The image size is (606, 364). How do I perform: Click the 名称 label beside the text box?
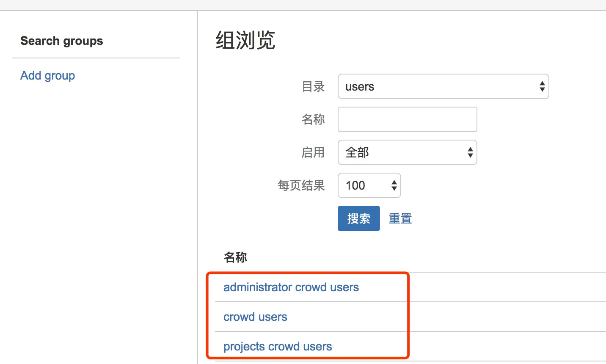click(313, 119)
